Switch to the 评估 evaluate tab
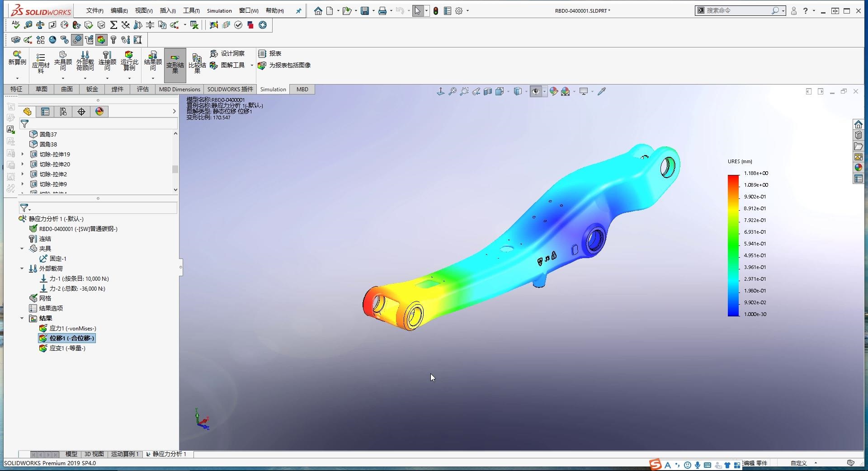Viewport: 868px width, 471px height. [143, 89]
